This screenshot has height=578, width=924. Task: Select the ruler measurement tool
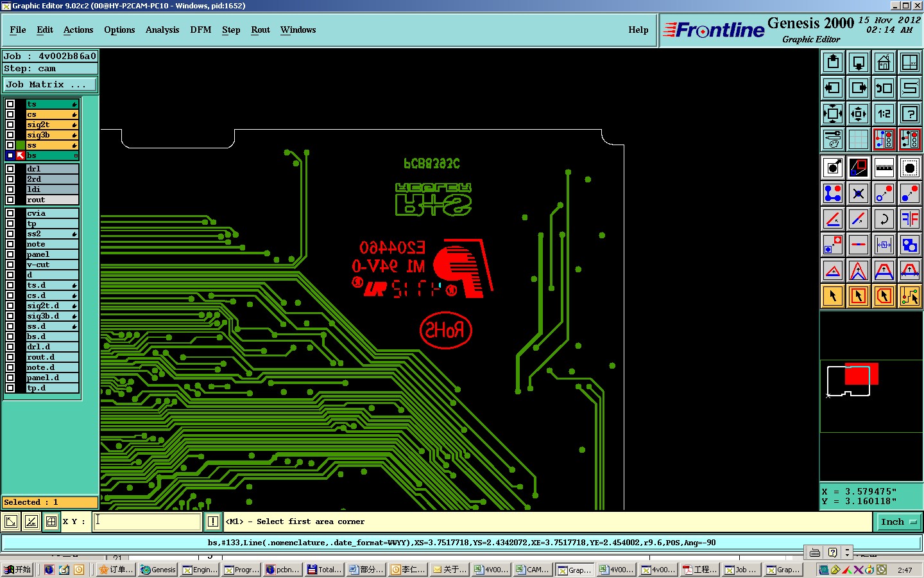[884, 168]
